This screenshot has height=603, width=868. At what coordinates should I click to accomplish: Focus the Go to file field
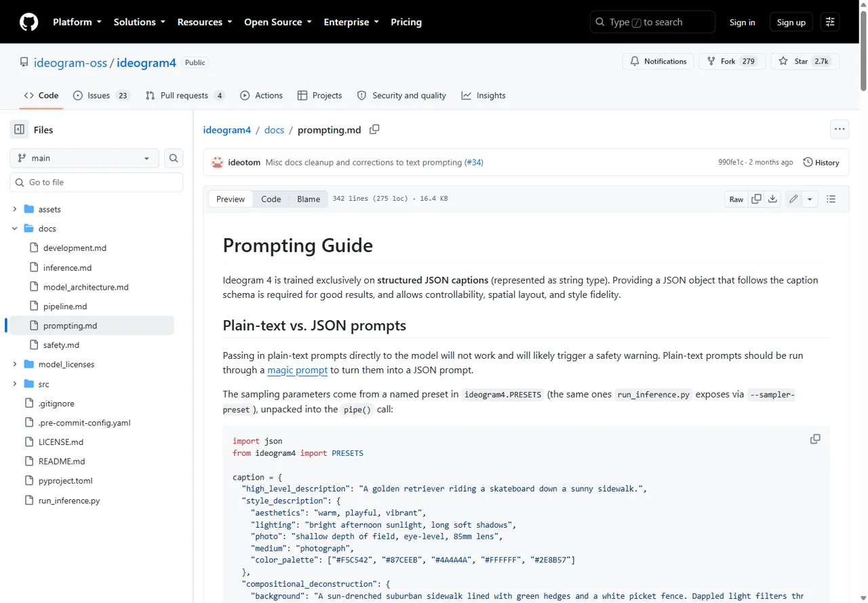pos(96,182)
